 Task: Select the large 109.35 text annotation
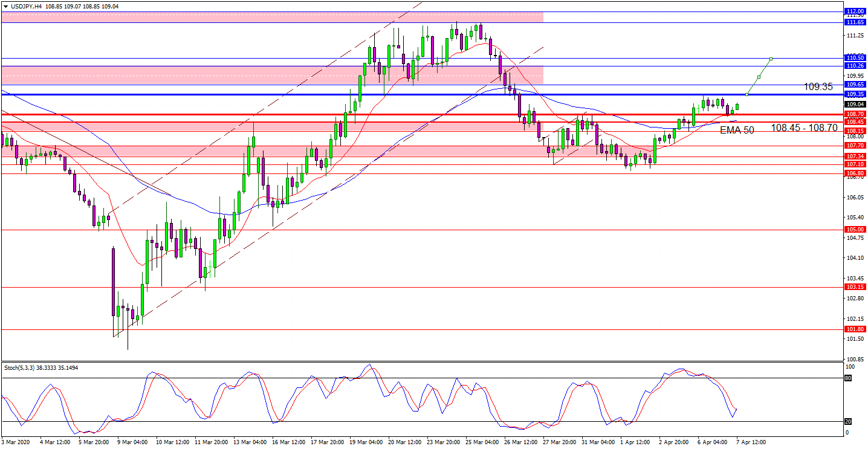coord(818,86)
